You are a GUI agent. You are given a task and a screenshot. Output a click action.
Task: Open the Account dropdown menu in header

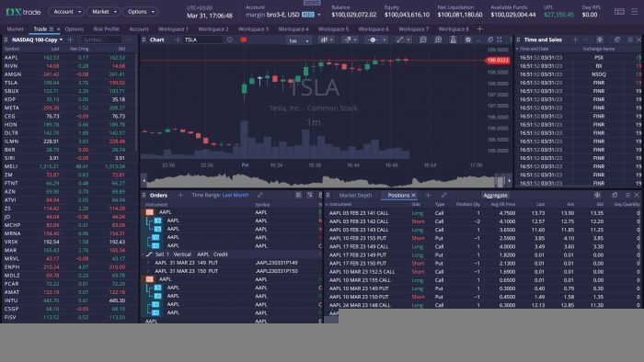[66, 11]
